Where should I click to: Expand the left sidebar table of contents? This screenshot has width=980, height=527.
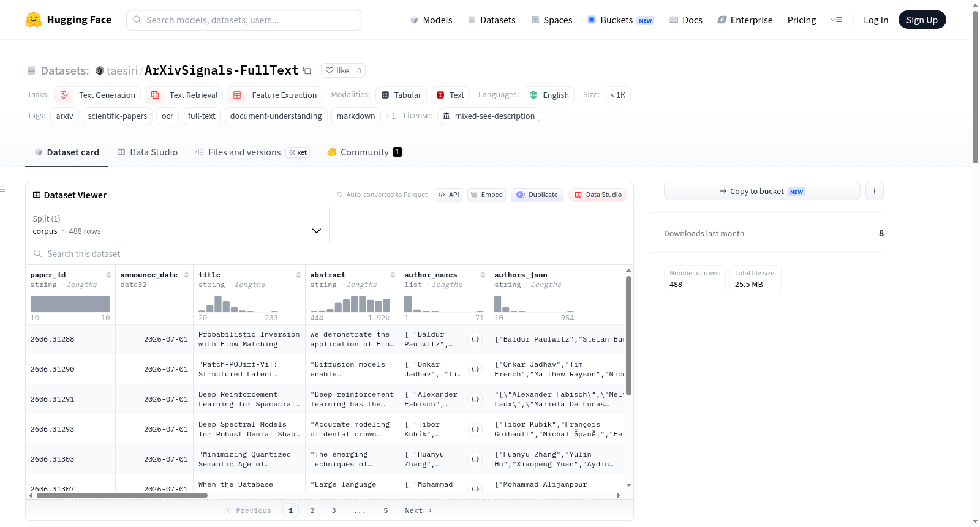tap(2, 189)
